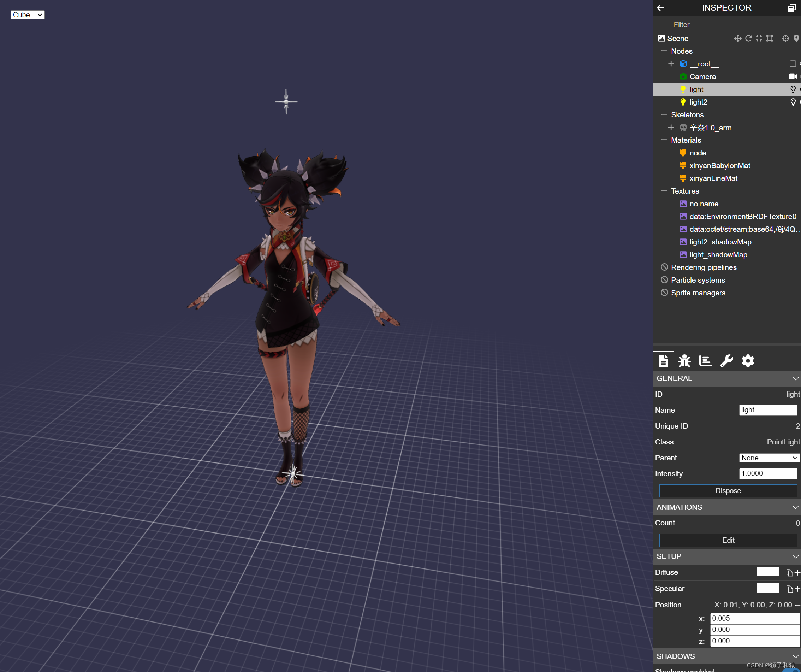Image resolution: width=801 pixels, height=672 pixels.
Task: Open the Cube dropdown in viewport
Action: (x=28, y=15)
